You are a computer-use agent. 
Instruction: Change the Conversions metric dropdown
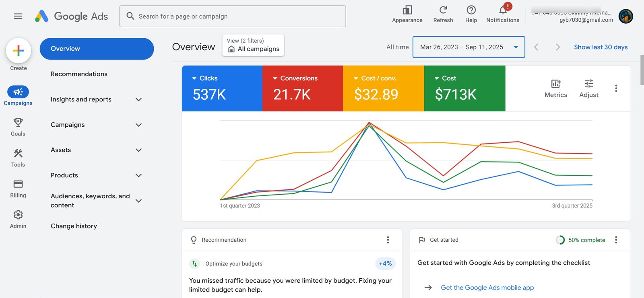click(295, 78)
